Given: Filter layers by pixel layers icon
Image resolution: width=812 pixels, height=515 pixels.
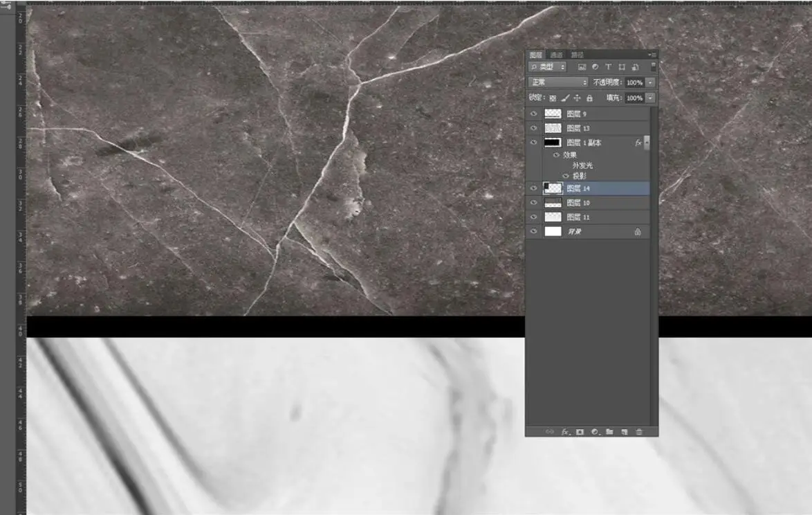Looking at the screenshot, I should click(582, 67).
